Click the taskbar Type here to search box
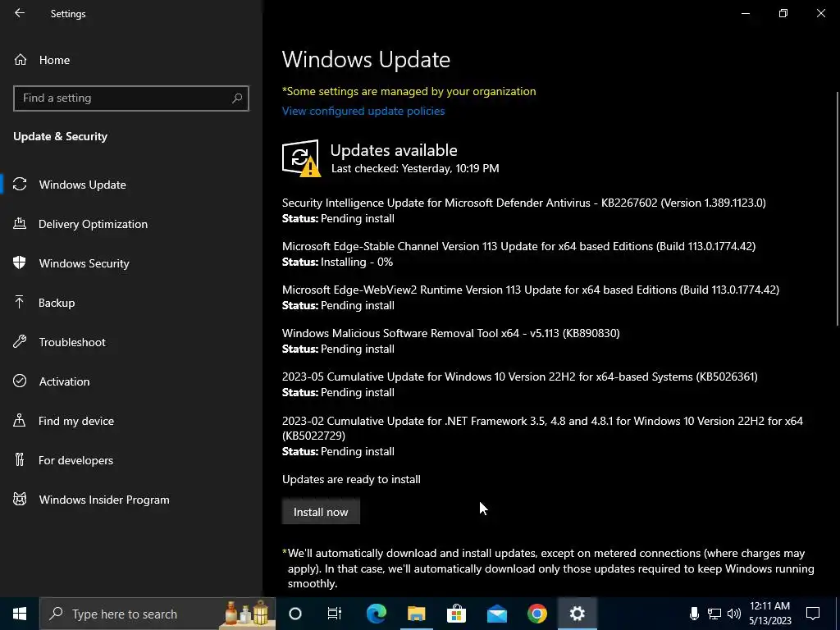This screenshot has width=840, height=630. pos(157,614)
